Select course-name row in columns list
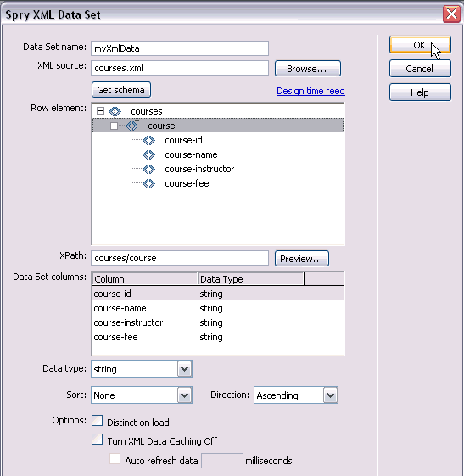 pyautogui.click(x=218, y=309)
